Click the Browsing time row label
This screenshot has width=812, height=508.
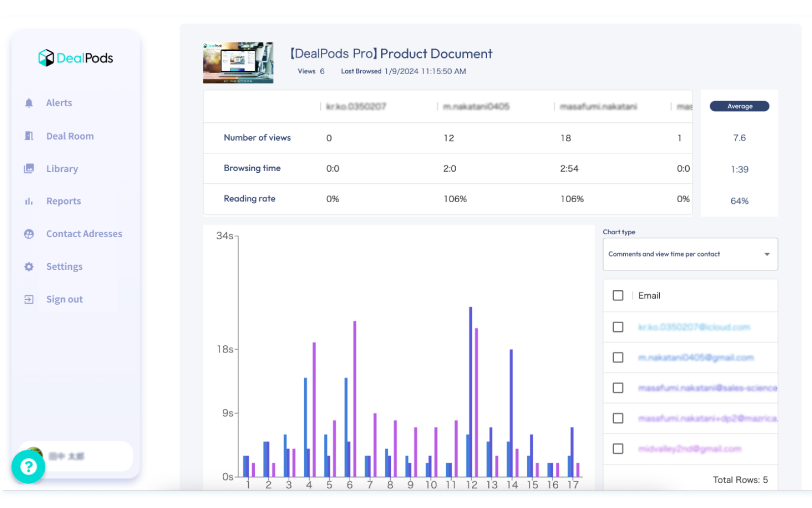[252, 168]
